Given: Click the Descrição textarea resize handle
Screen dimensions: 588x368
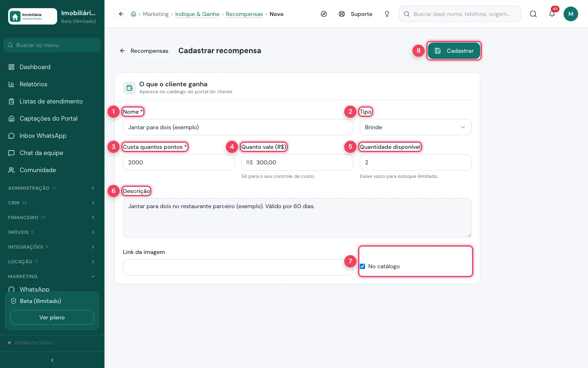Looking at the screenshot, I should coord(469,235).
